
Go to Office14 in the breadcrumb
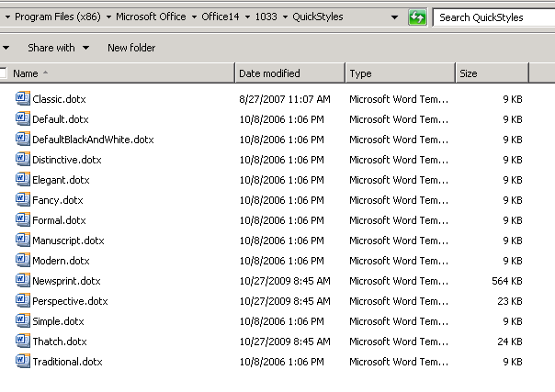pos(221,17)
